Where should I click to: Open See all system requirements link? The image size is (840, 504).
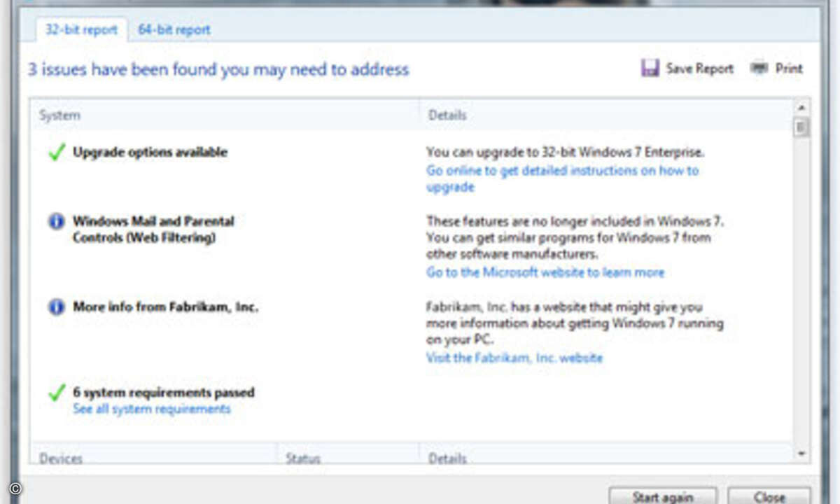(152, 409)
